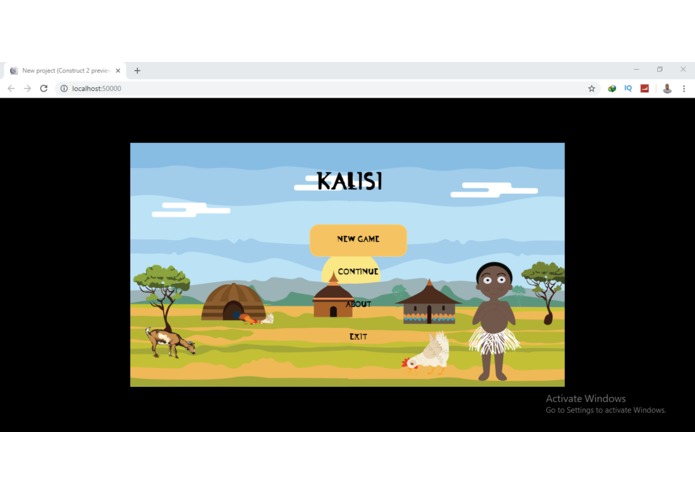Reload the page with refresh icon
The image size is (695, 494).
pos(43,89)
